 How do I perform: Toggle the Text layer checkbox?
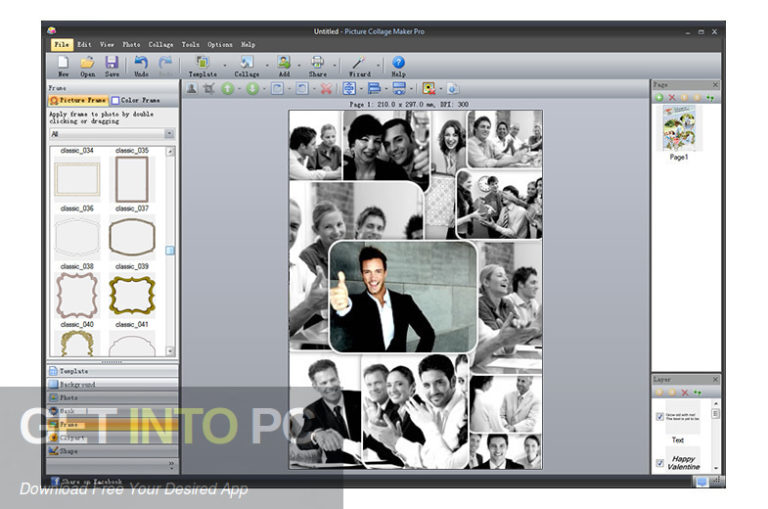[x=660, y=417]
